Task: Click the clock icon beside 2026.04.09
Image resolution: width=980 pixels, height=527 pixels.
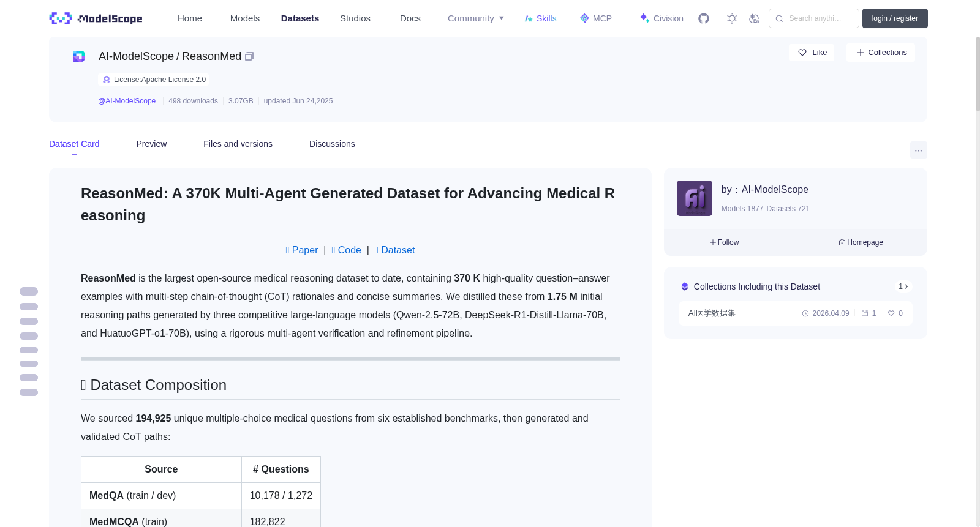Action: (x=805, y=313)
